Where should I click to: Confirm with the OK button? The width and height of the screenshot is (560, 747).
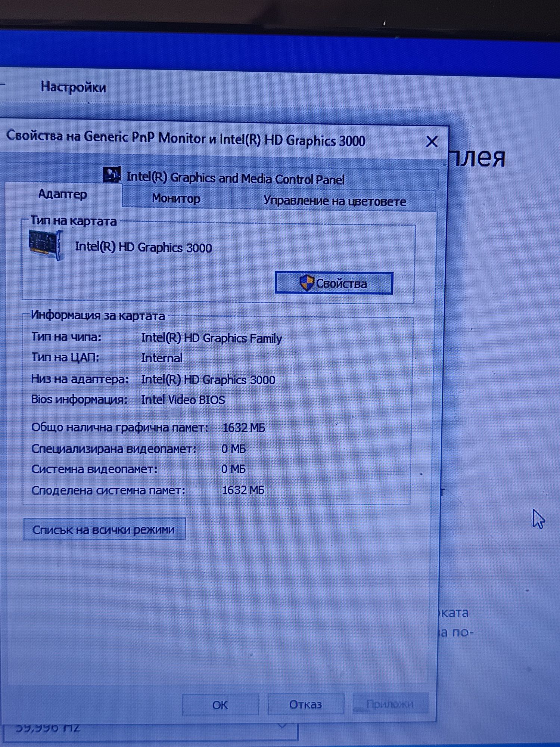[220, 705]
